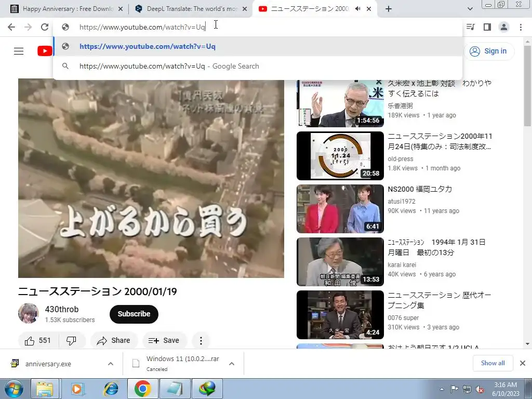Screen dimensions: 532x399
Task: Open the YouTube hamburger menu
Action: pyautogui.click(x=19, y=51)
